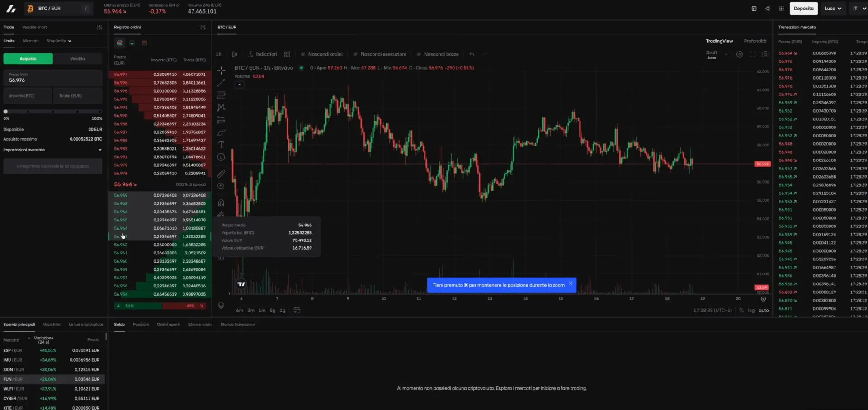Screen dimensions: 868x410
Task: Undo the last chart action
Action: pyautogui.click(x=472, y=54)
